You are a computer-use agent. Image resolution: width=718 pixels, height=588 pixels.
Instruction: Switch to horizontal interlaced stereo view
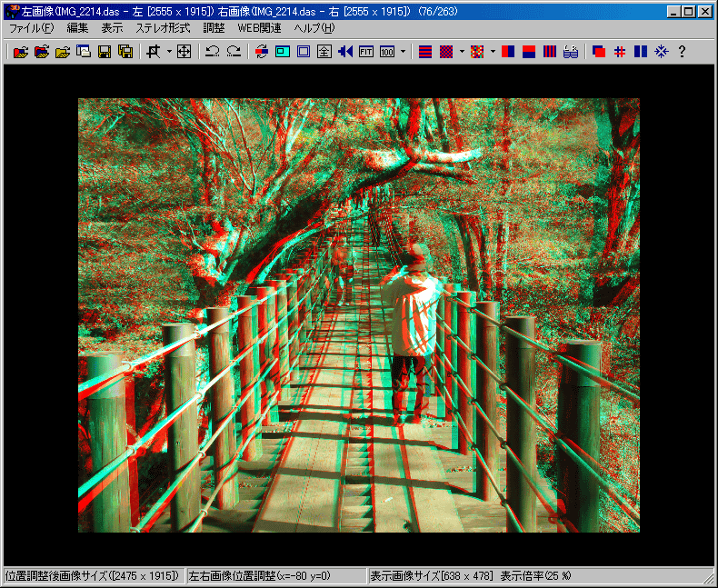(425, 52)
